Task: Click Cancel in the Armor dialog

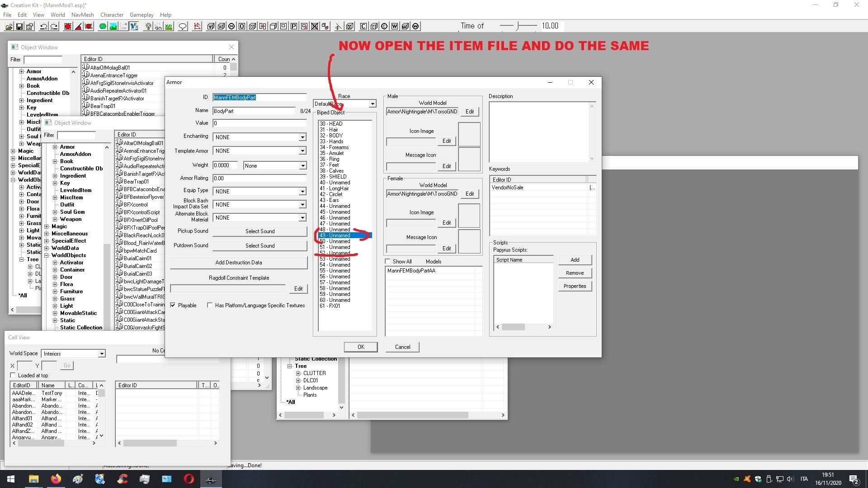Action: 402,347
